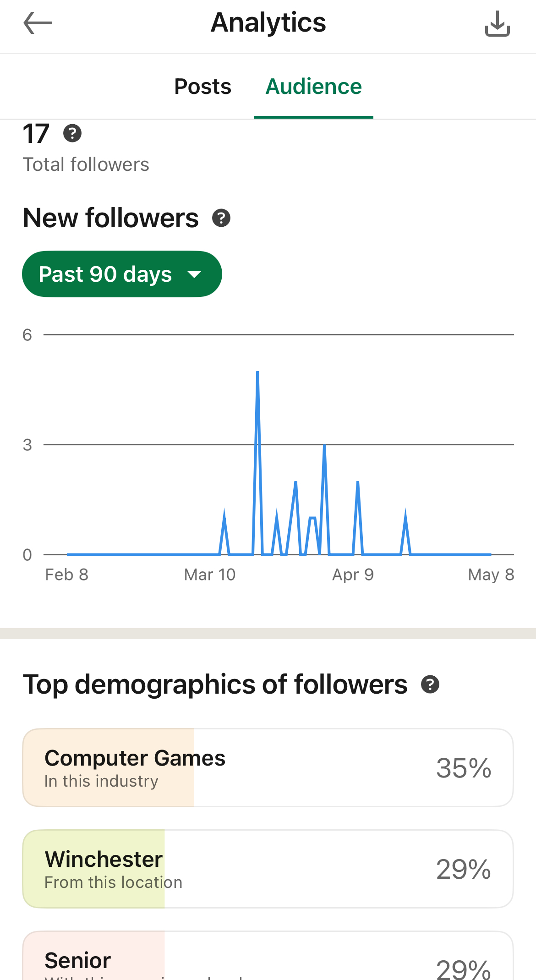Tap the 35% value for Computer Games
Image resolution: width=536 pixels, height=980 pixels.
tap(464, 768)
